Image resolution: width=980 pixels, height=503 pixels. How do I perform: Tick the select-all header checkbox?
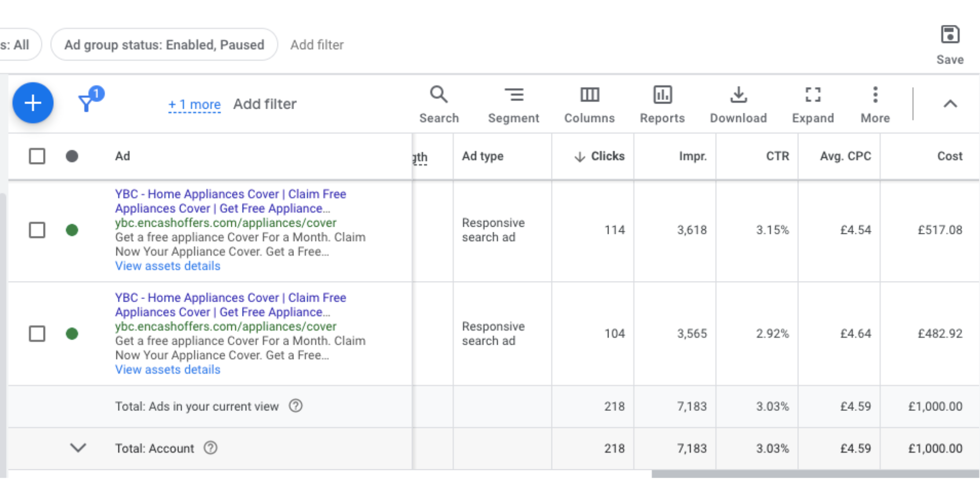point(37,156)
